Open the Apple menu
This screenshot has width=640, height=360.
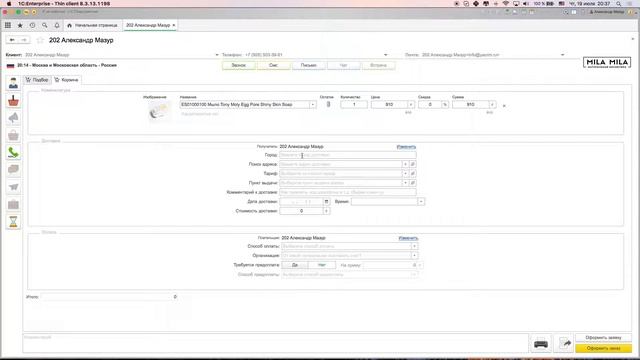point(9,4)
